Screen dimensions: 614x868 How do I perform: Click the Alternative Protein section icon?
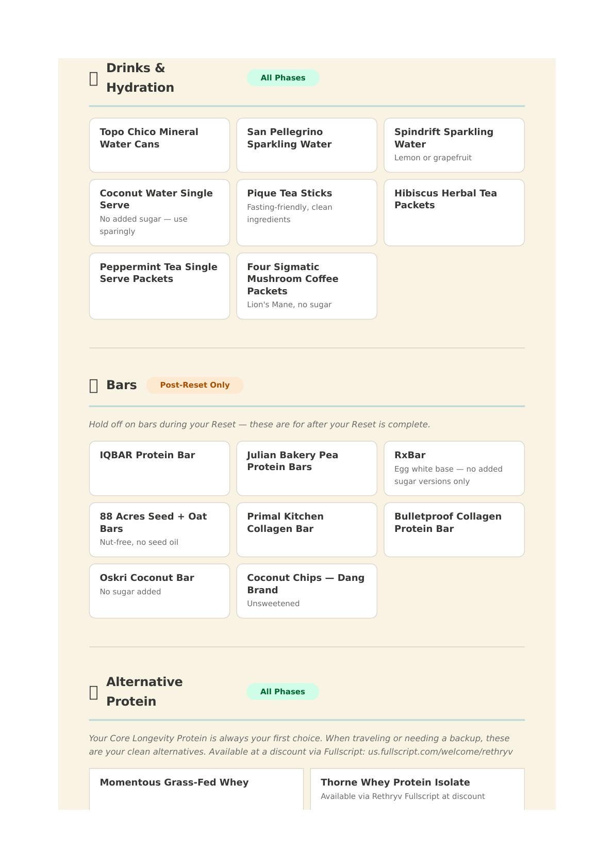93,692
